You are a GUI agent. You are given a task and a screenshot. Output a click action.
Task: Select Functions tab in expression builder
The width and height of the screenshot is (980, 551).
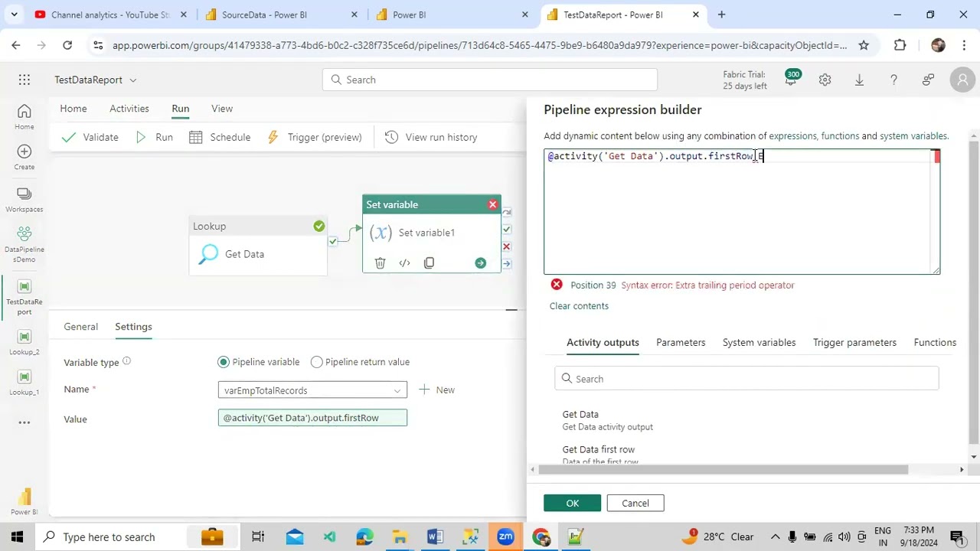[935, 342]
